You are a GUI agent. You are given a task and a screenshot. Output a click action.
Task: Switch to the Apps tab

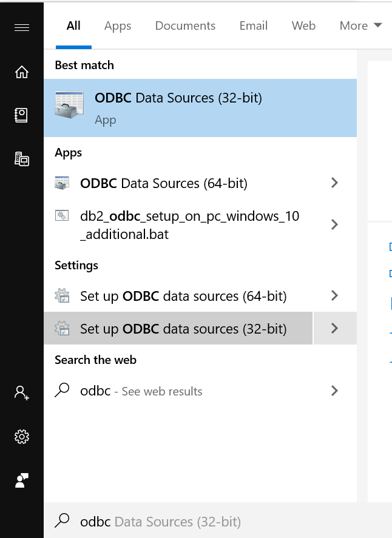117,26
